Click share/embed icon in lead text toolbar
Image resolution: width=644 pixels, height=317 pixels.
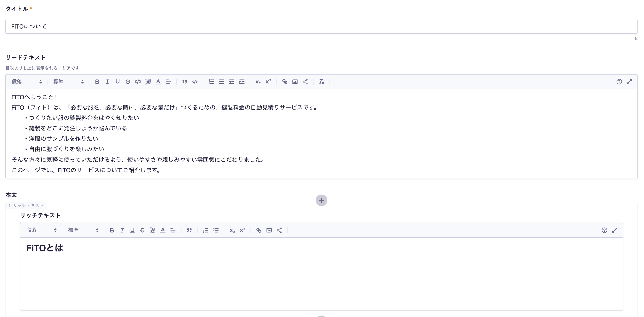pyautogui.click(x=305, y=82)
